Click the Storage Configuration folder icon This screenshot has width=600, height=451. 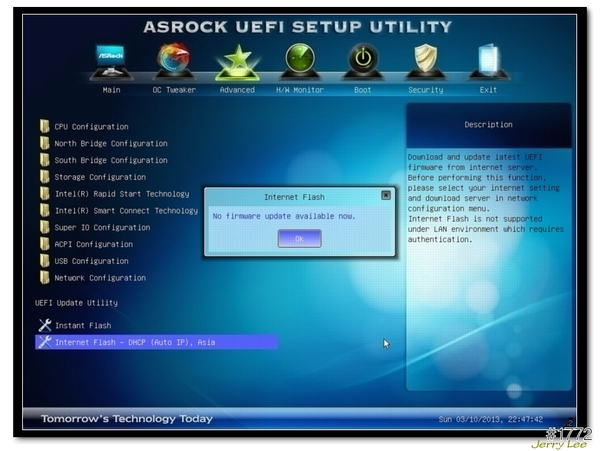(45, 176)
